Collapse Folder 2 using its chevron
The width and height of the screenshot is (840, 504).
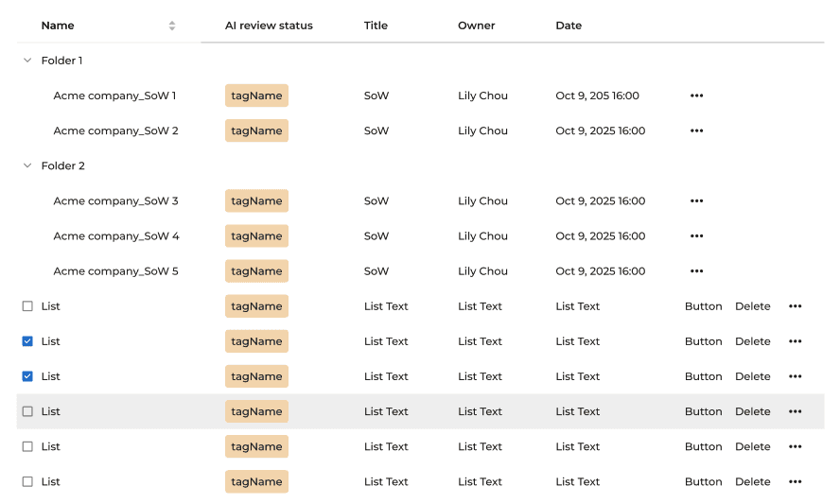(x=26, y=165)
